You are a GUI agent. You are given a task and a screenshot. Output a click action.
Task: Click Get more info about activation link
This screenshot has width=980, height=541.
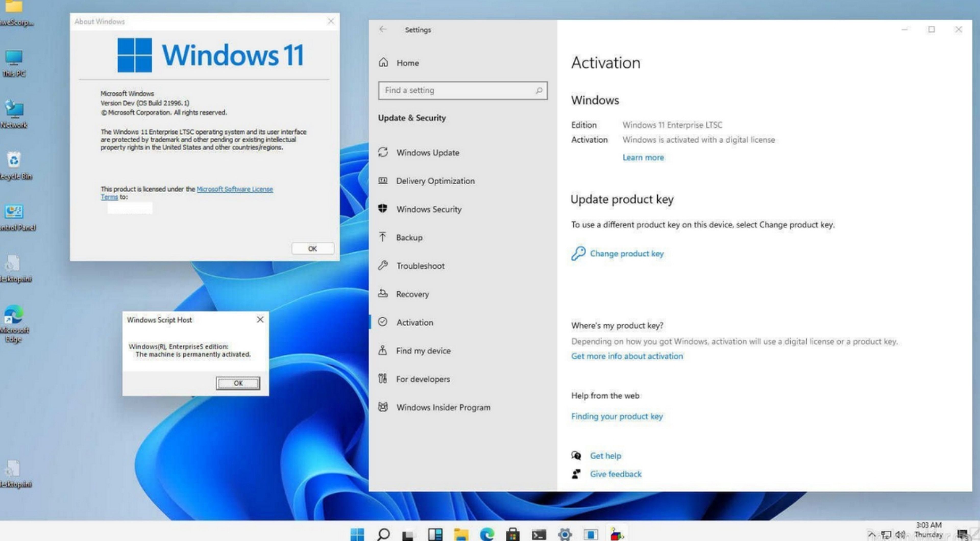626,356
